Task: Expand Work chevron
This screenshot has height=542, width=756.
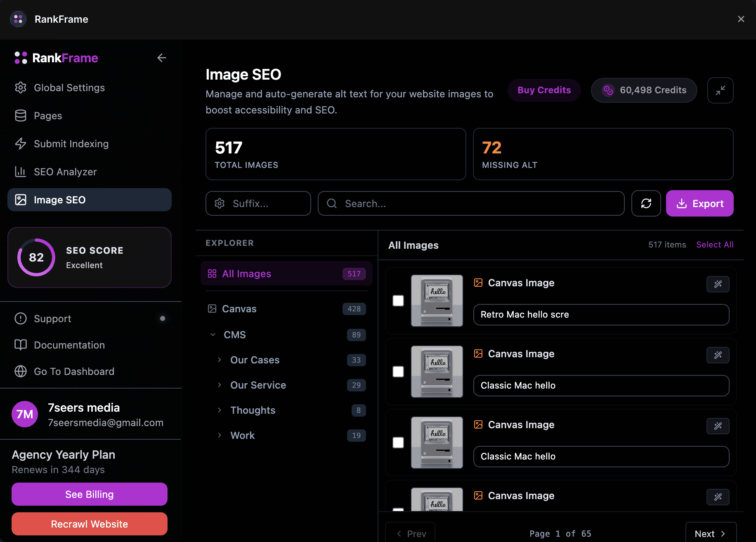Action: [220, 435]
